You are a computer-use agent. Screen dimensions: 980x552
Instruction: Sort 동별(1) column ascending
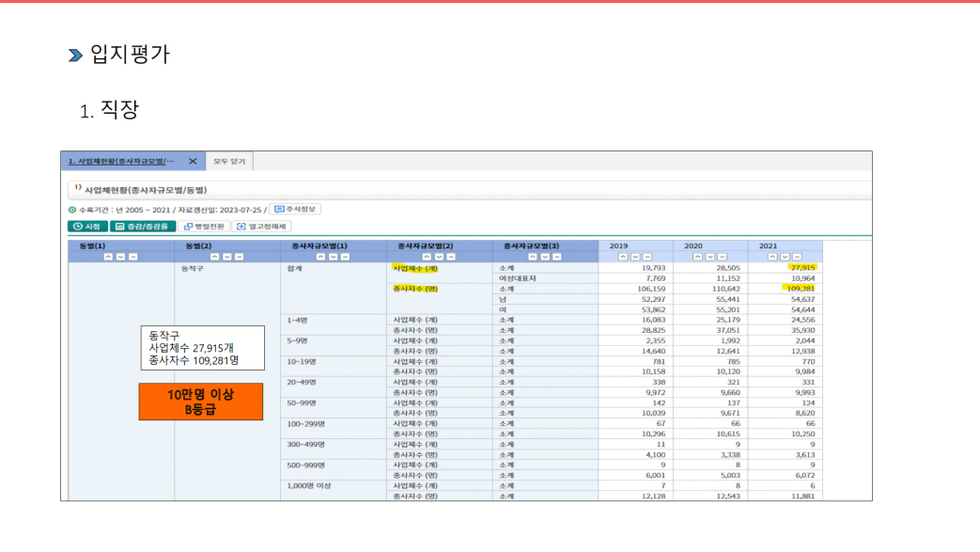tap(108, 257)
